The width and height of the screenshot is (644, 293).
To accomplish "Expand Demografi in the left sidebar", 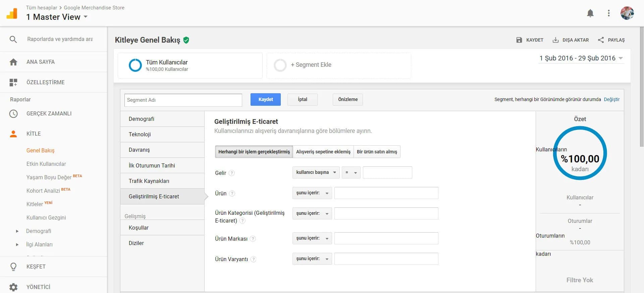I will pos(17,231).
